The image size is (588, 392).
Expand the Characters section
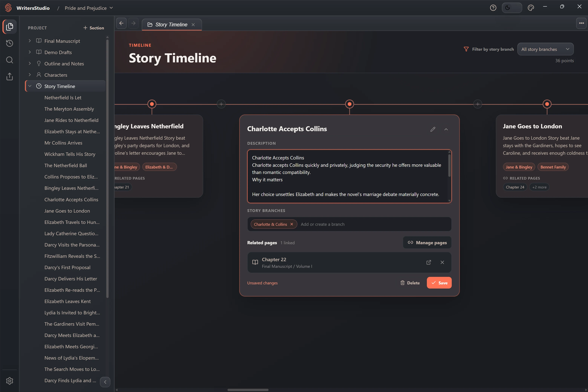click(30, 75)
